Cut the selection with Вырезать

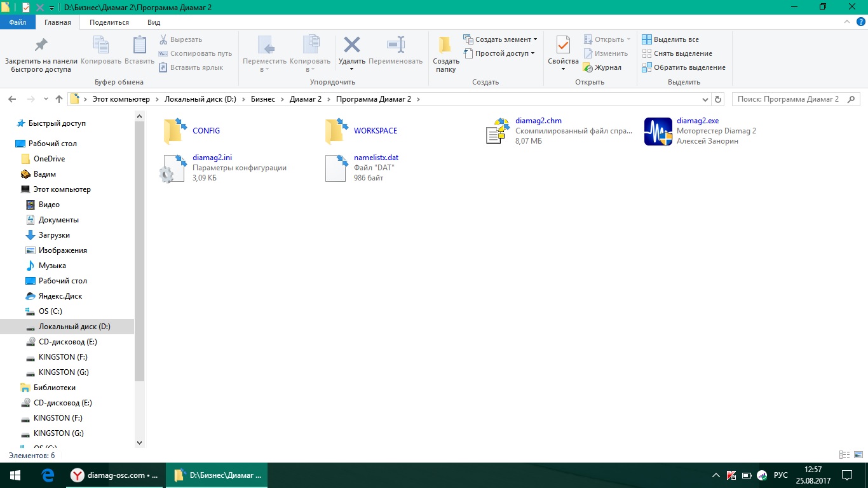pos(180,39)
